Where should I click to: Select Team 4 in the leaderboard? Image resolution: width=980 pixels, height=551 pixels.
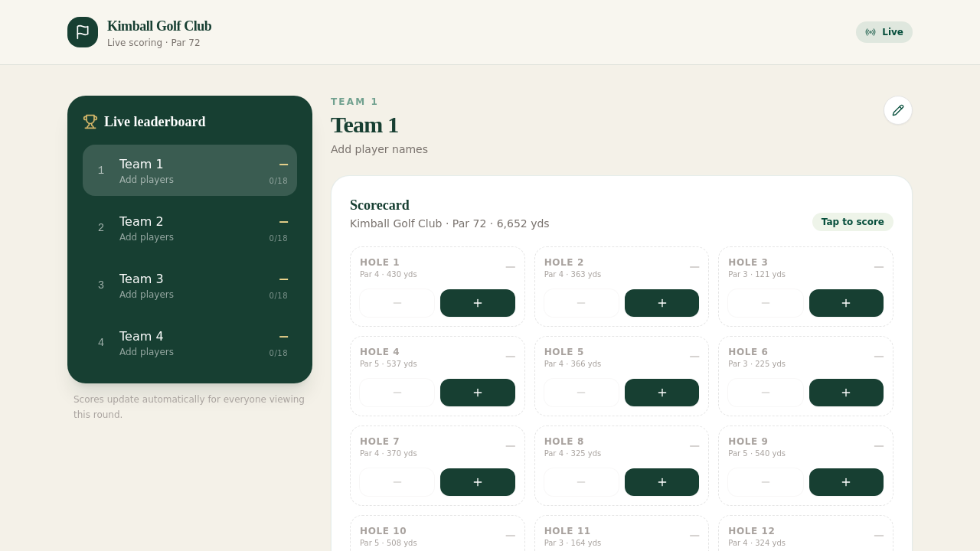coord(190,342)
